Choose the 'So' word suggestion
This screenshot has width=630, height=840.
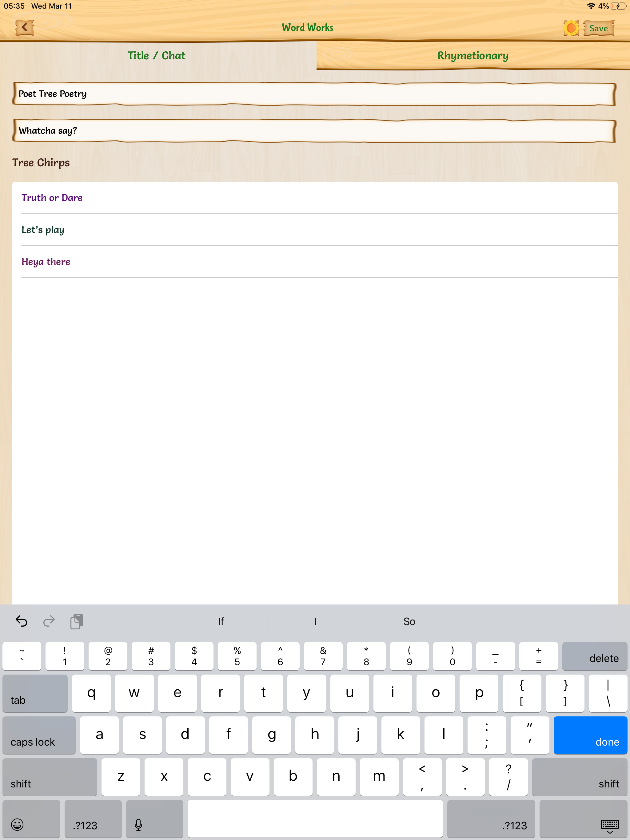[x=409, y=621]
